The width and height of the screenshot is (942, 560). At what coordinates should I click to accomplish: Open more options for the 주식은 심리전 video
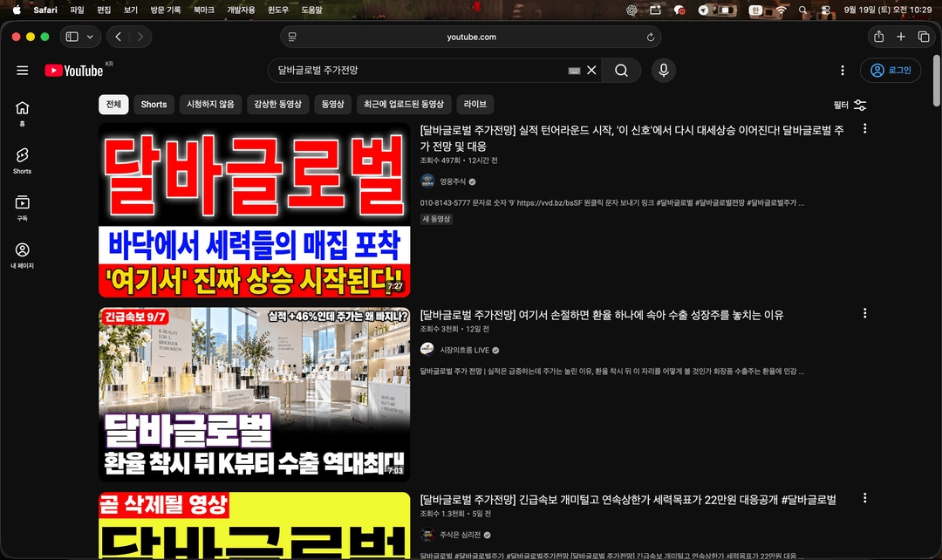tap(864, 497)
